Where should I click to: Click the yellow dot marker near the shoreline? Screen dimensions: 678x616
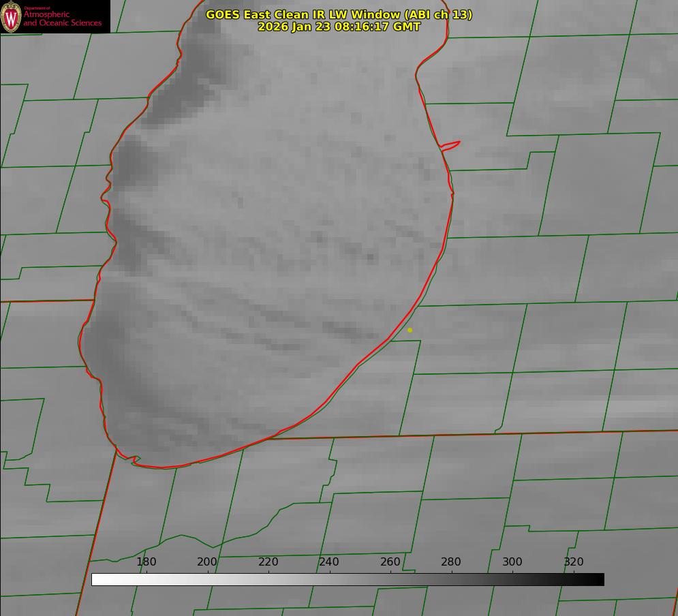410,330
